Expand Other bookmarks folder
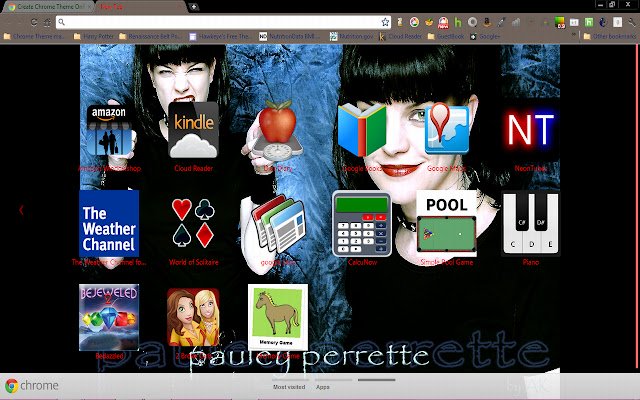Viewport: 640px width, 400px height. tap(610, 36)
